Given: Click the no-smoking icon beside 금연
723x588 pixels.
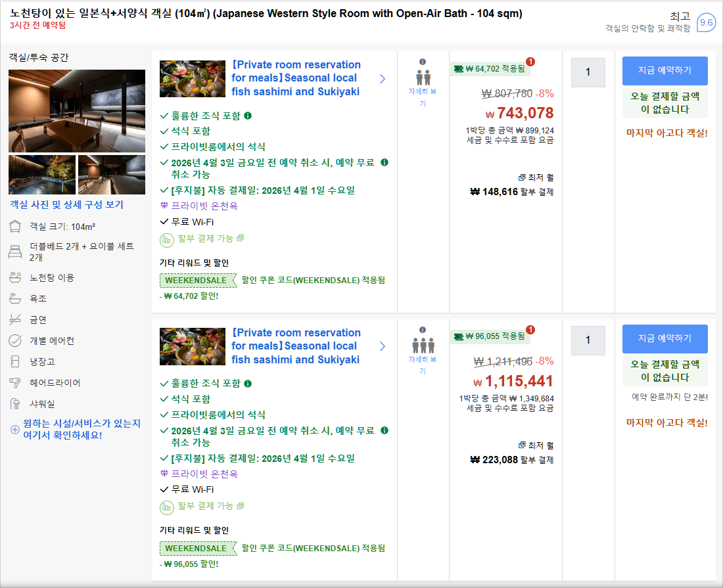Looking at the screenshot, I should pos(15,319).
